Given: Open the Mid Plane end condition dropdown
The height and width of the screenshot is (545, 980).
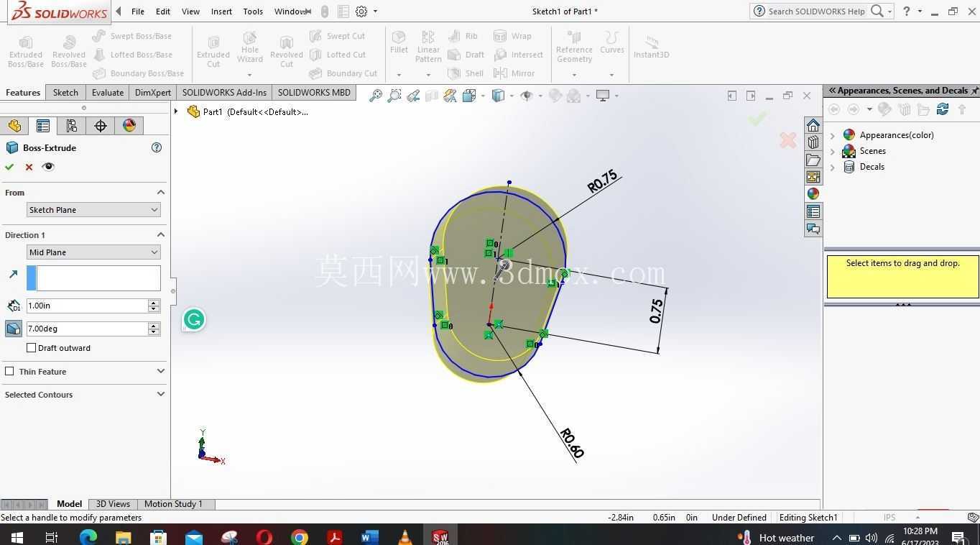Looking at the screenshot, I should 93,252.
